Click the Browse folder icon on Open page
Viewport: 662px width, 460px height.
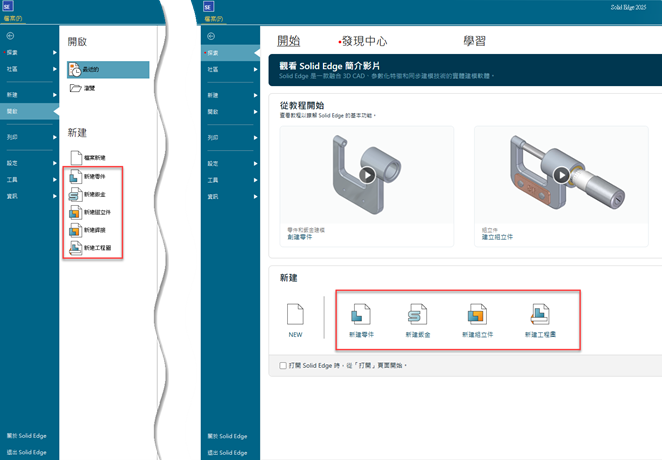[x=76, y=88]
